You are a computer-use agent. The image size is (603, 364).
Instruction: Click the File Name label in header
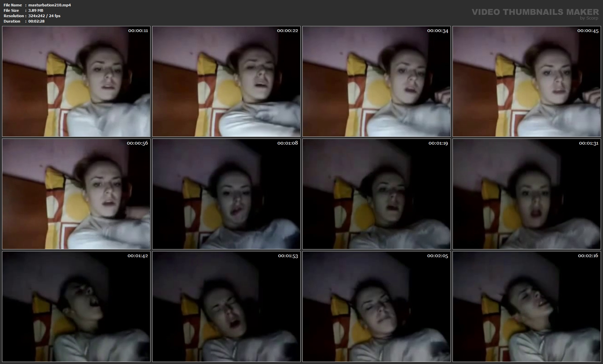(13, 5)
